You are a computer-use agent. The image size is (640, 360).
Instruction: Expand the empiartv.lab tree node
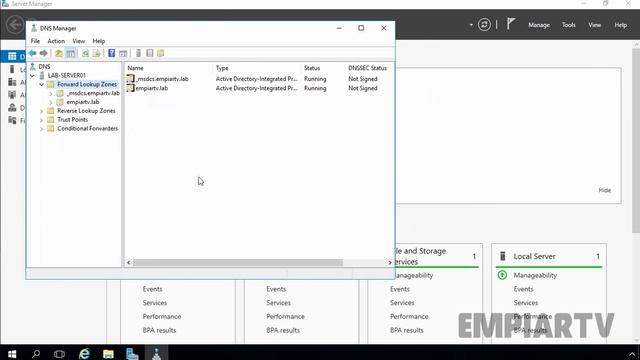[x=51, y=102]
